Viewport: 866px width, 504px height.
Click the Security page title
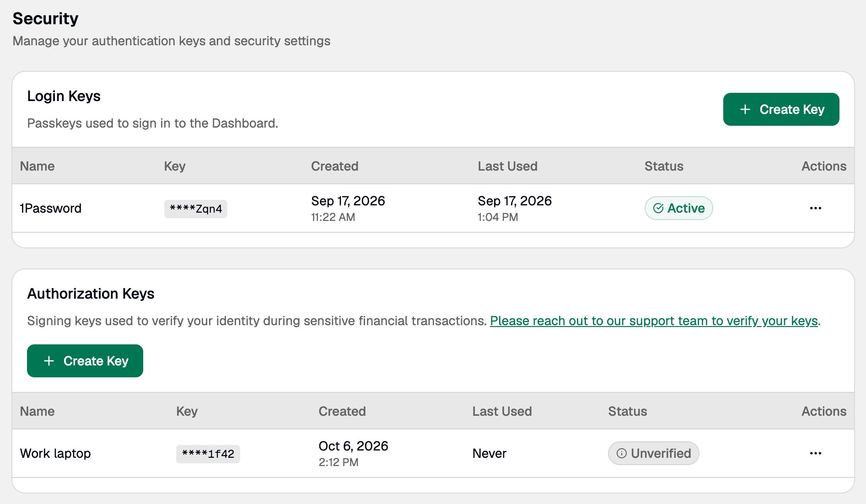coord(45,18)
